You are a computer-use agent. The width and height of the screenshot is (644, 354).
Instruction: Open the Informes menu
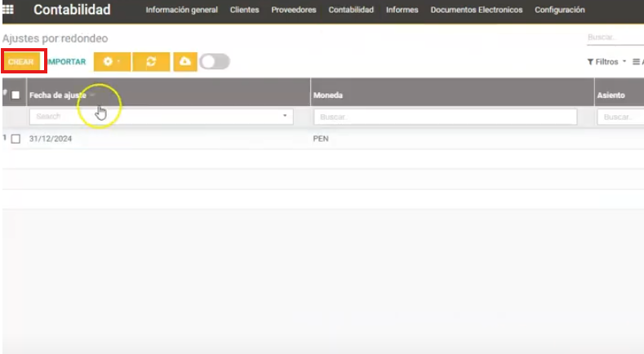point(402,11)
